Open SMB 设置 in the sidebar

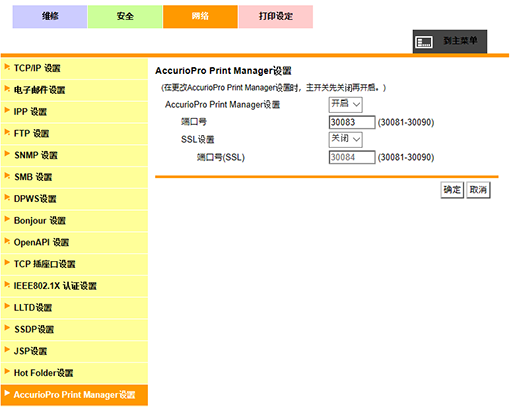[x=74, y=177]
